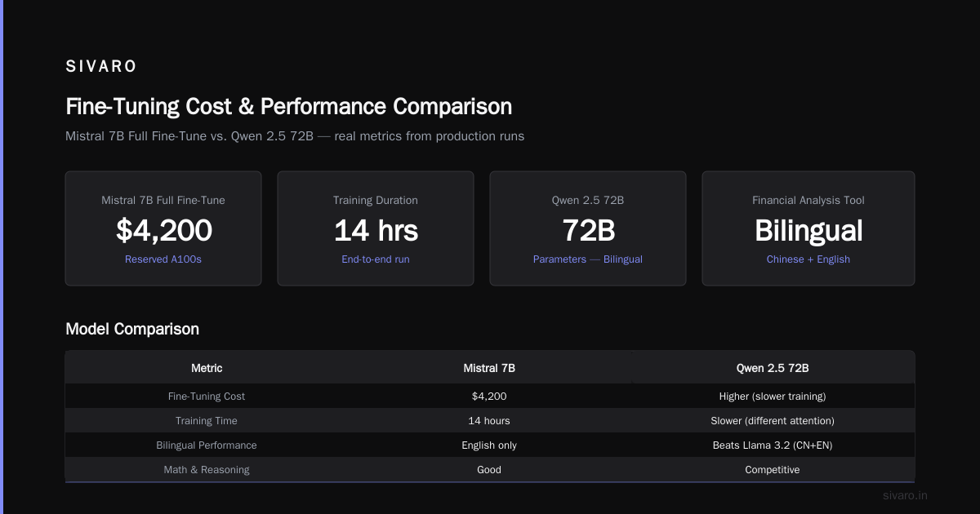980x514 pixels.
Task: Select the Fine-Tuning Cost row label
Action: click(207, 397)
